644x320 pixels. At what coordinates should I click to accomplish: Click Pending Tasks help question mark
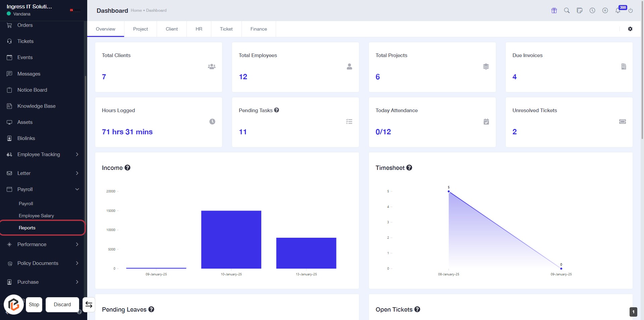277,110
